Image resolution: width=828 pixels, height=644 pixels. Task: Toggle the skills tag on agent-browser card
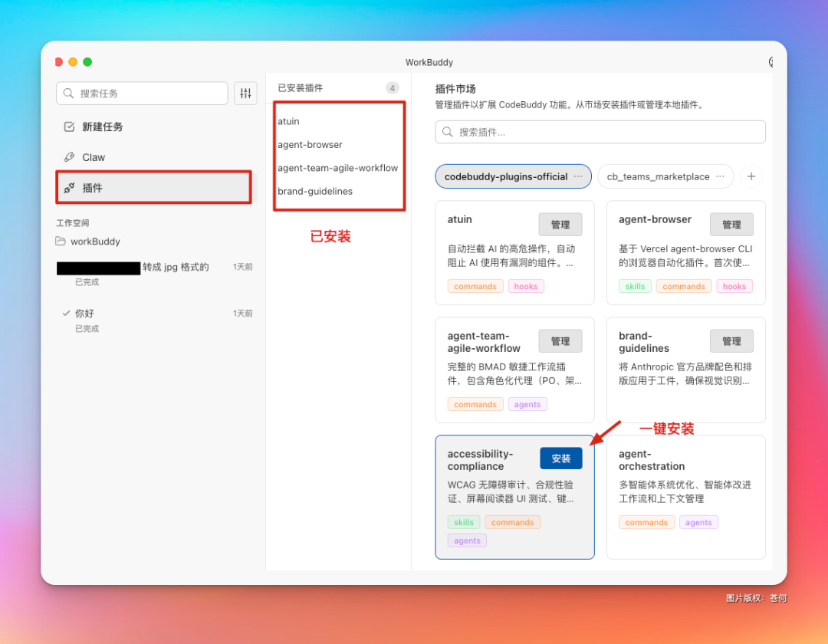click(x=635, y=286)
